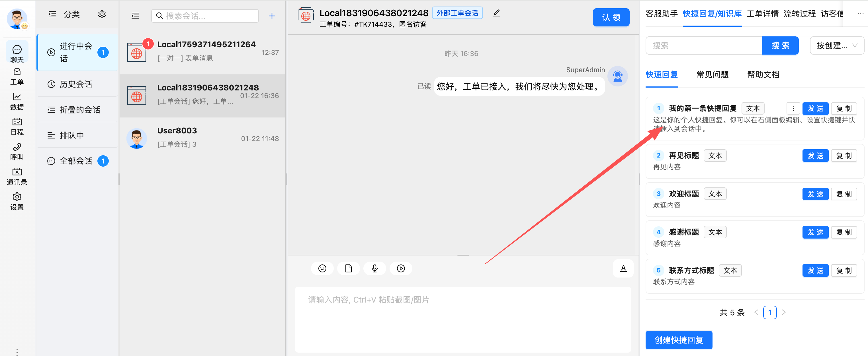Viewport: 868px width, 356px height.
Task: Select the 数据 statistics icon
Action: (17, 101)
